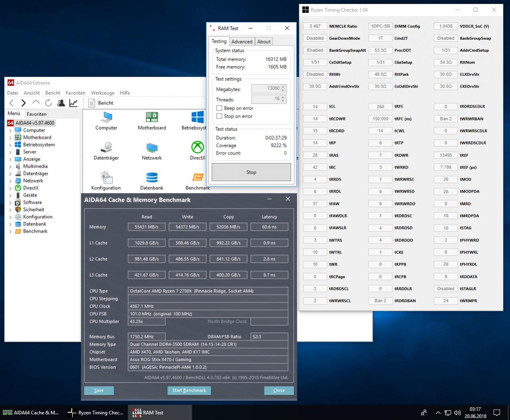
Task: Click the AIDA64 refresh icon
Action: click(49, 103)
